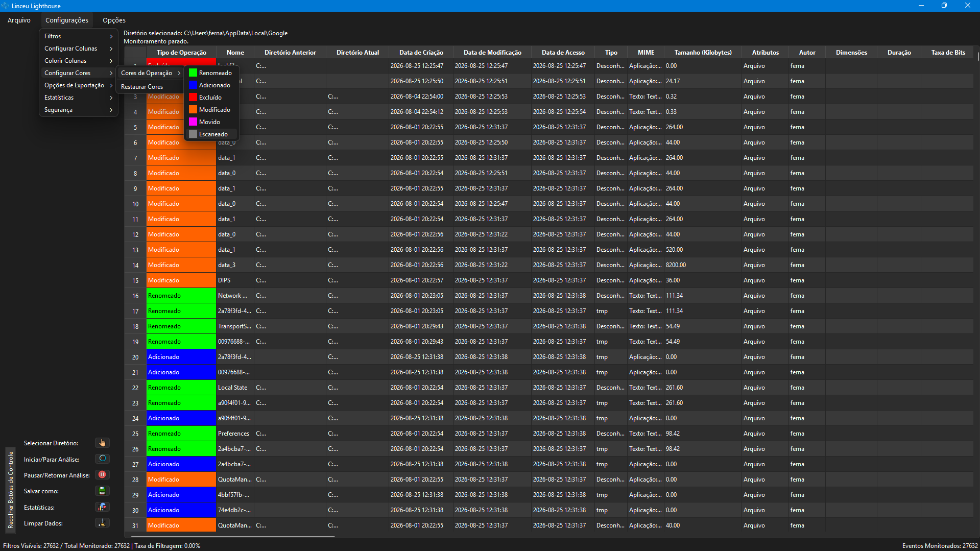Pick the blue Adicionado color swatch

tap(193, 85)
